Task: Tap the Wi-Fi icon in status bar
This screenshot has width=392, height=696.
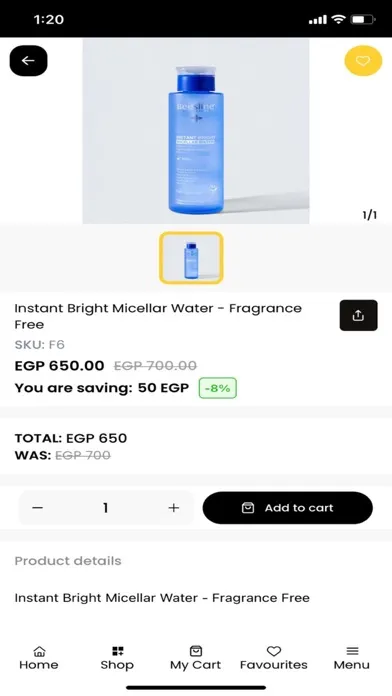Action: (x=339, y=20)
